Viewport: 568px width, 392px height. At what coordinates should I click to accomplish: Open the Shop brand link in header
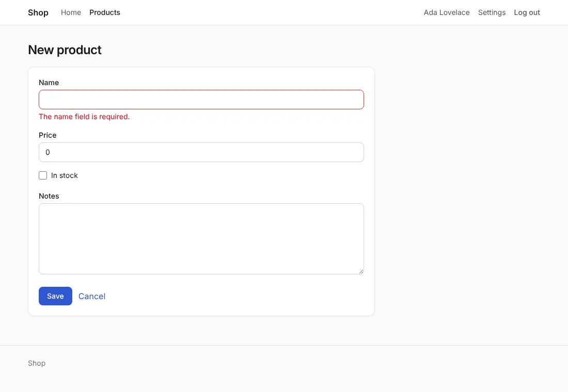click(38, 13)
